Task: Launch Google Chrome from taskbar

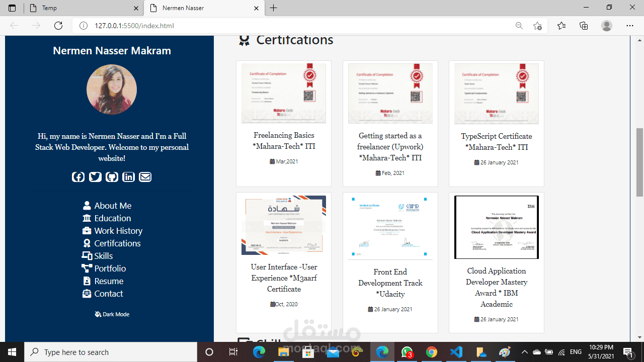Action: point(432,352)
